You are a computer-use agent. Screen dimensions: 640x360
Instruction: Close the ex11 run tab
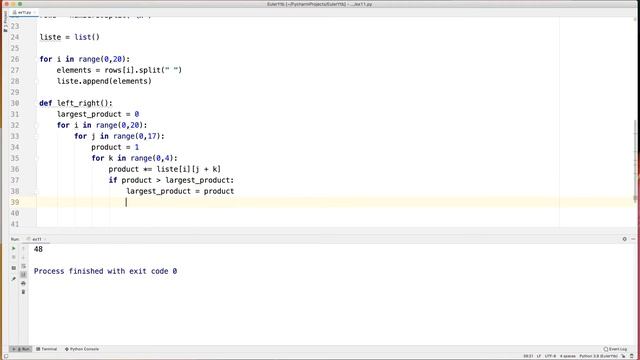(x=45, y=239)
